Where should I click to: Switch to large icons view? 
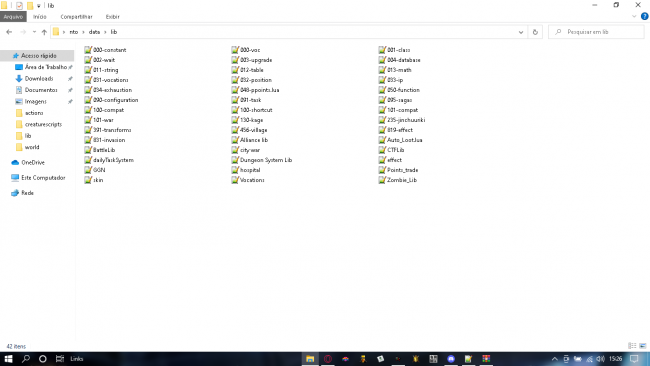643,346
